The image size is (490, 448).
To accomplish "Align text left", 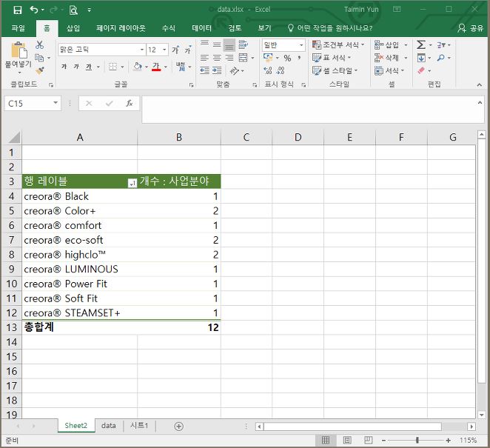I will [205, 58].
